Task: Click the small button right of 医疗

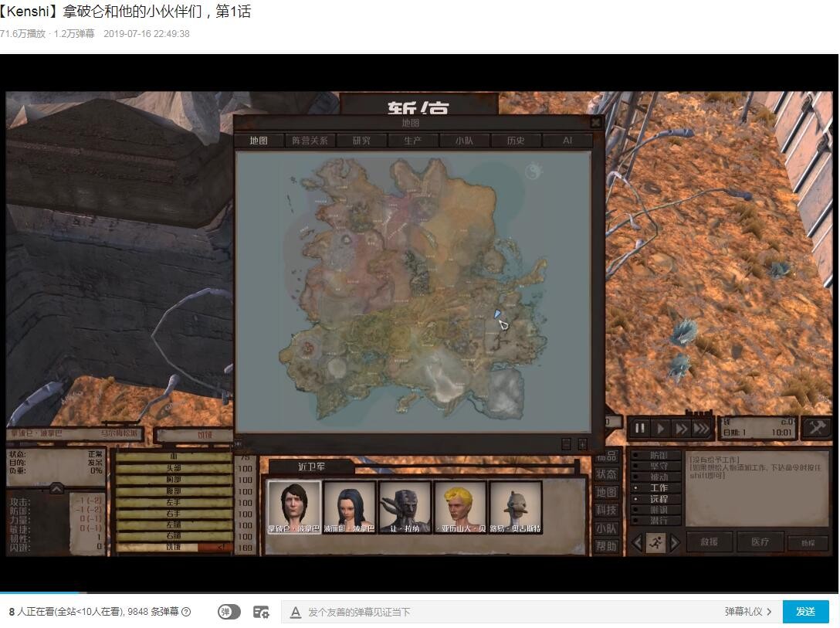Action: (x=808, y=543)
